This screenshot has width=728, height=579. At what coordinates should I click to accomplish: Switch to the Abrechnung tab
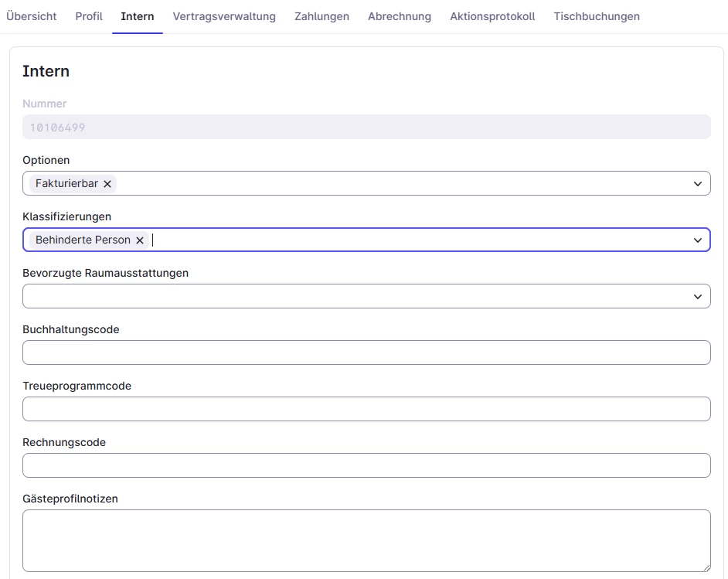tap(400, 16)
